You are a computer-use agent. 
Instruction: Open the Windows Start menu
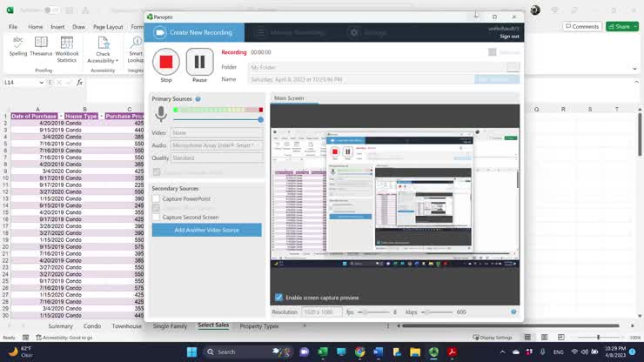191,352
